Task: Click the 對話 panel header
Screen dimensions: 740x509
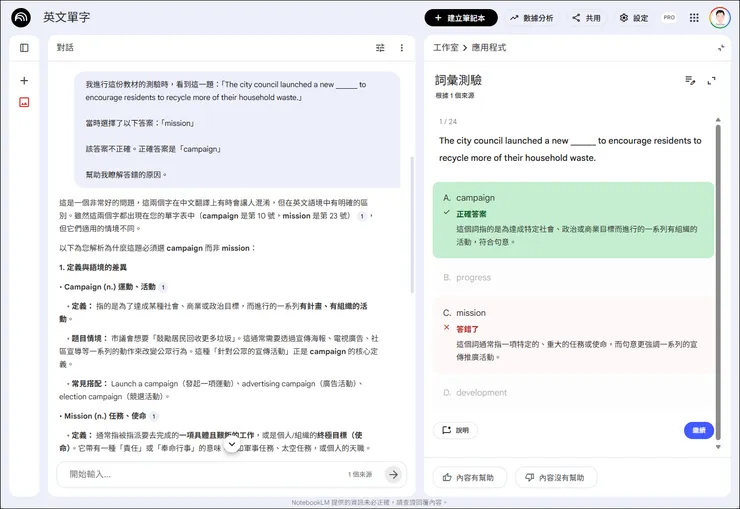Action: tap(65, 48)
